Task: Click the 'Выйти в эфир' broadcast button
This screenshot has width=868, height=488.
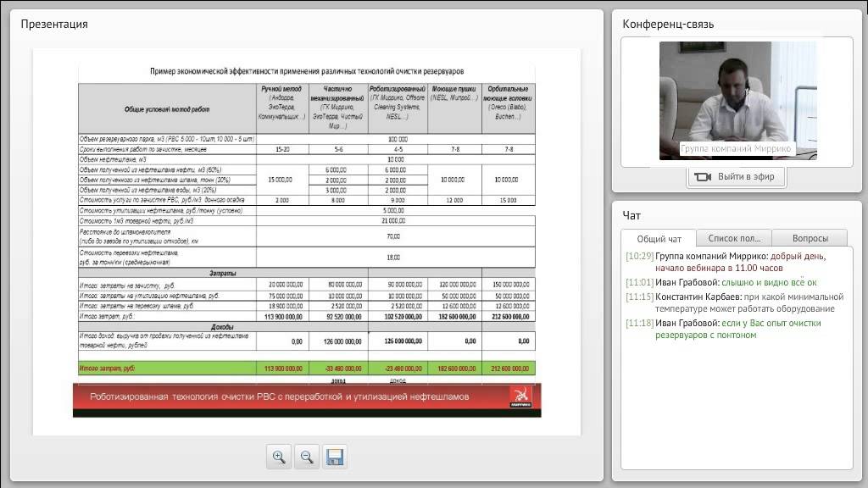Action: coord(737,176)
